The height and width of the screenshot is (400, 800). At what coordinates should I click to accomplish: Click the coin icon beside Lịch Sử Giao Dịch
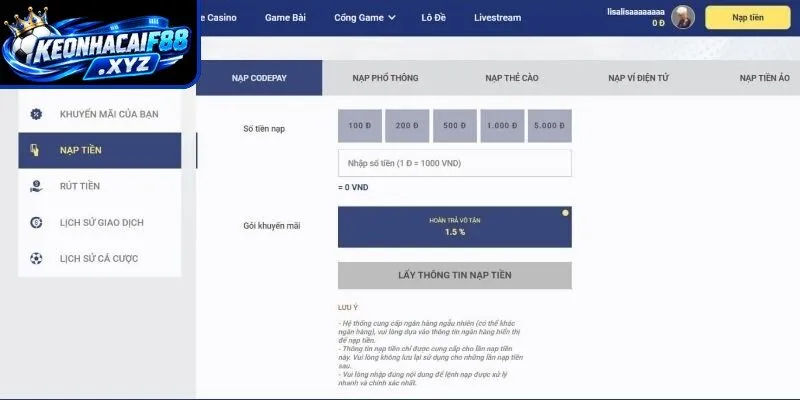(36, 222)
